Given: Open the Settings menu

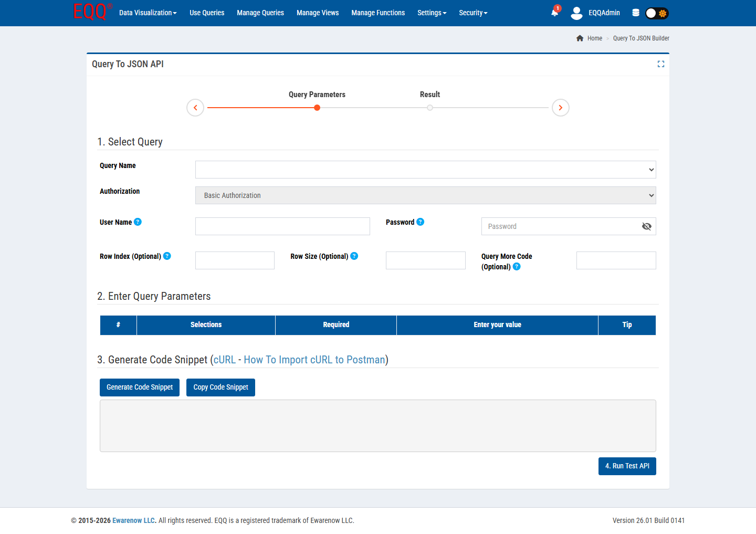Looking at the screenshot, I should [x=432, y=13].
